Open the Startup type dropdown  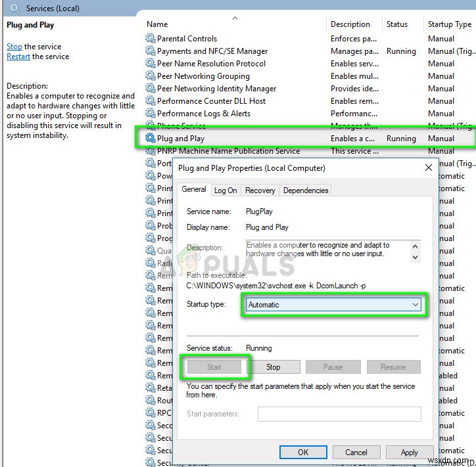(x=333, y=305)
